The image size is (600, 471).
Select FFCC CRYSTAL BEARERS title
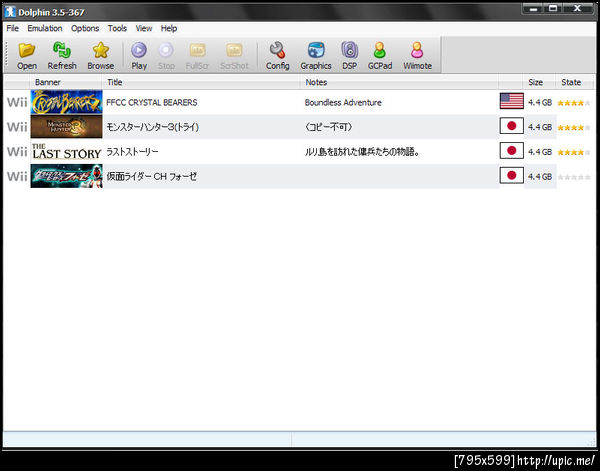[x=152, y=103]
